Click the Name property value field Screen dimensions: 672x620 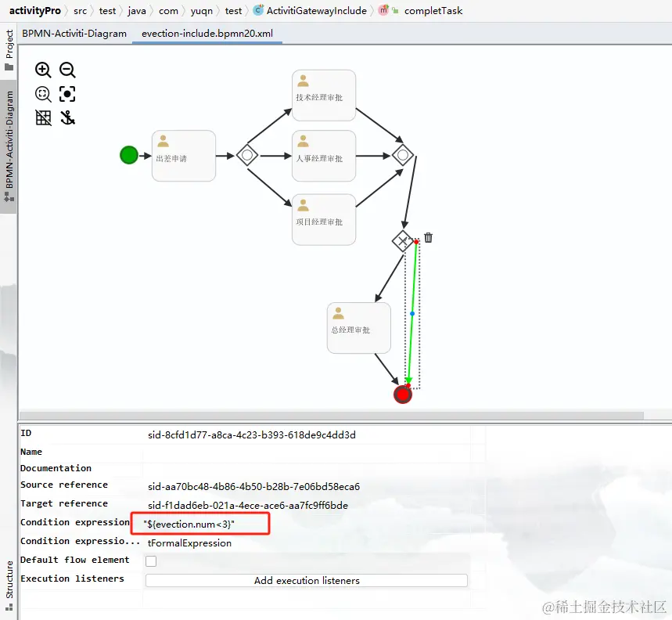pos(307,452)
